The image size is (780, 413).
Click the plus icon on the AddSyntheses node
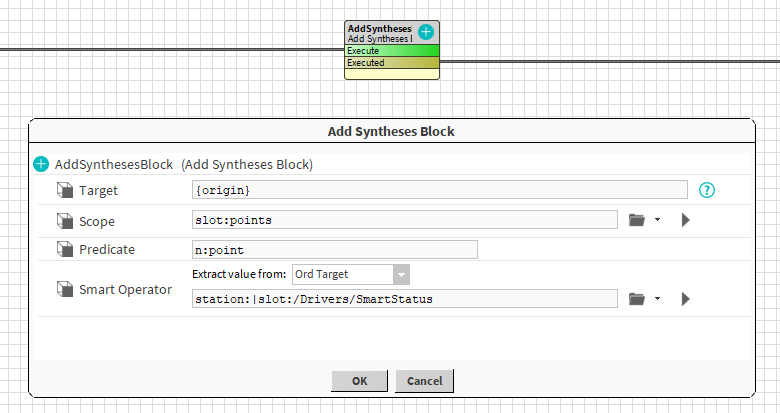(x=426, y=32)
